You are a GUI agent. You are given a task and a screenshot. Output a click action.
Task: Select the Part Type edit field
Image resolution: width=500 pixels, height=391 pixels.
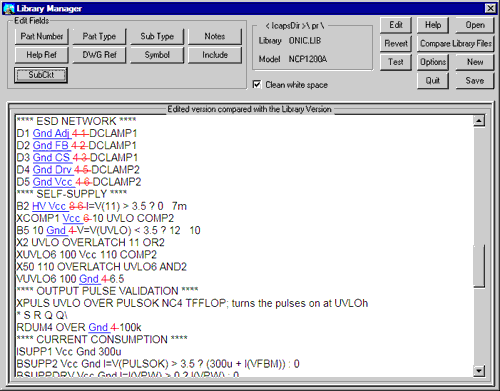(x=99, y=36)
